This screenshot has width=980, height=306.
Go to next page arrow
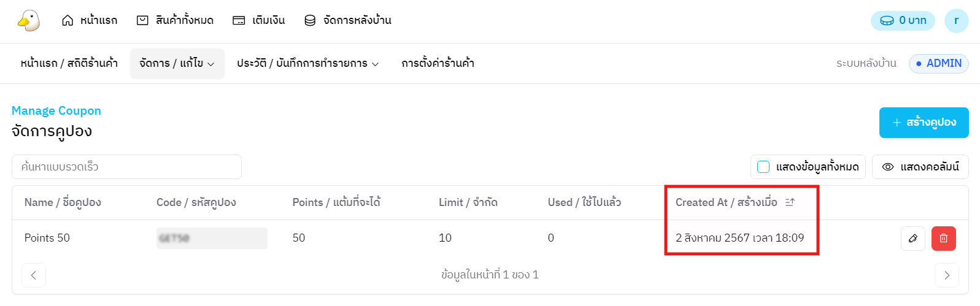click(x=946, y=275)
